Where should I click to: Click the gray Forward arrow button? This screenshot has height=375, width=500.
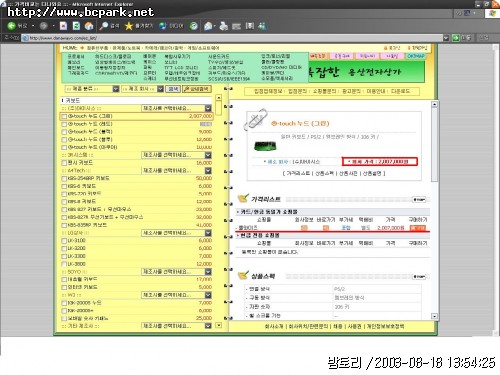click(43, 26)
